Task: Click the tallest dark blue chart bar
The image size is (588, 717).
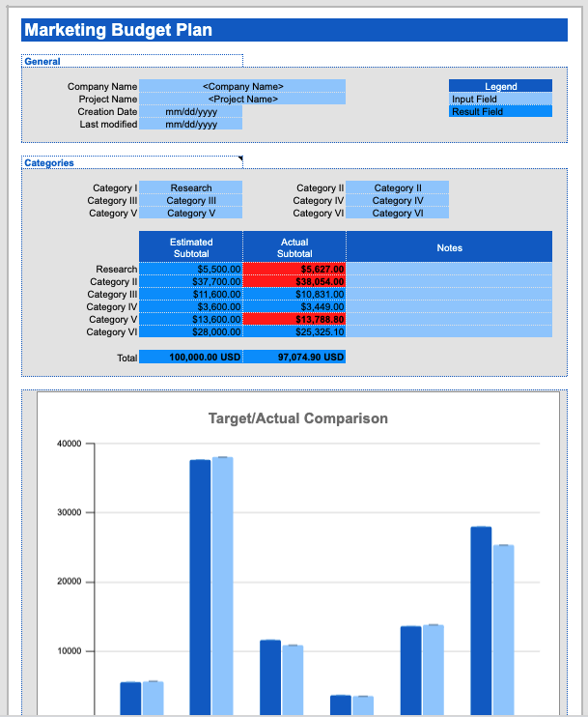Action: click(x=200, y=588)
